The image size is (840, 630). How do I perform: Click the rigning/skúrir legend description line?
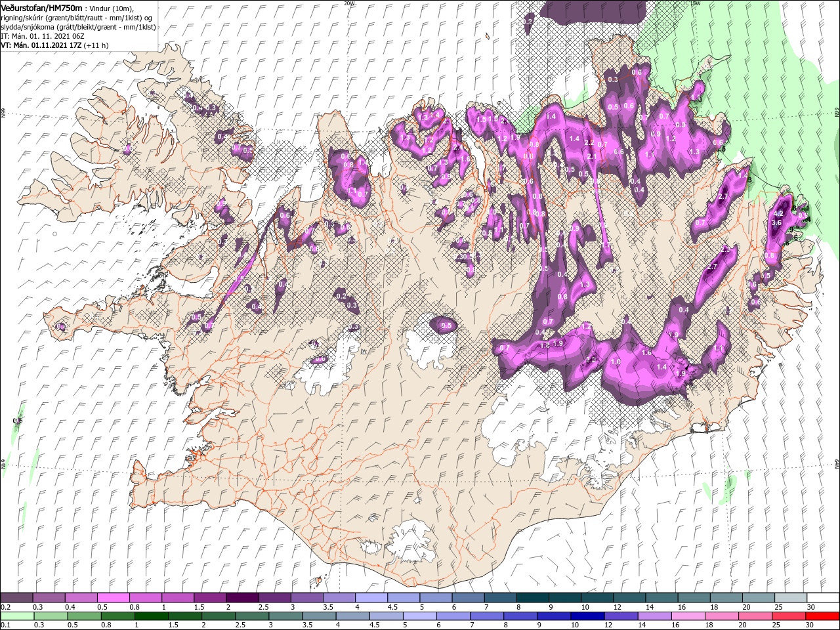(x=77, y=18)
